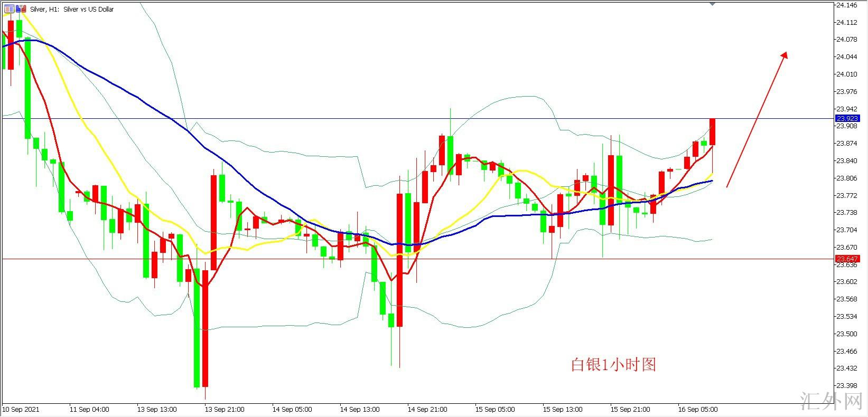Click the 13 Sep 21:00 time axis label
Screen dimensions: 868x417
pos(225,409)
